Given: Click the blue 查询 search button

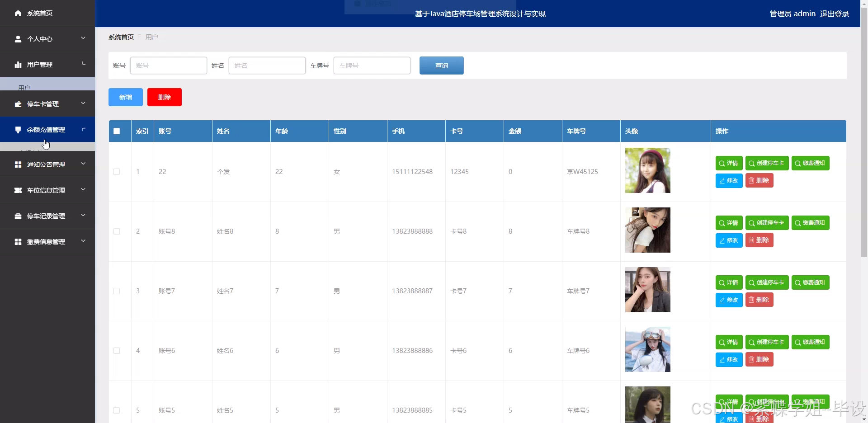Looking at the screenshot, I should coord(441,66).
